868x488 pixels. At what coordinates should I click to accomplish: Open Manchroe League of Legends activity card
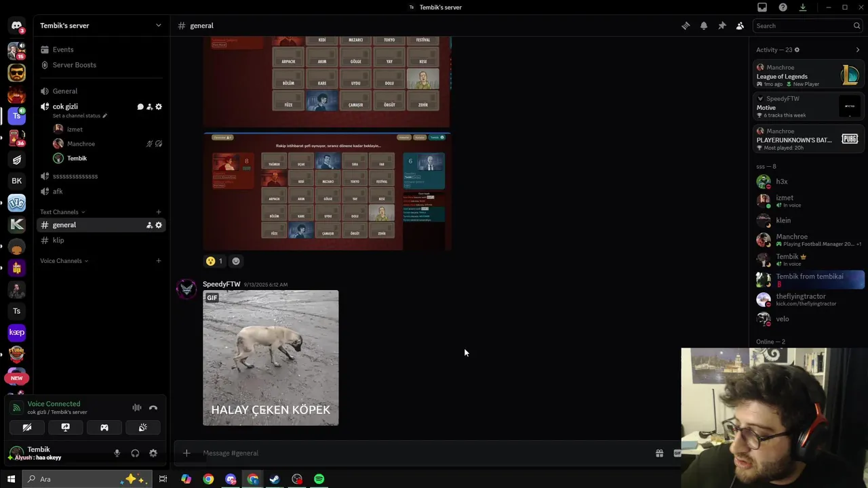pos(808,75)
